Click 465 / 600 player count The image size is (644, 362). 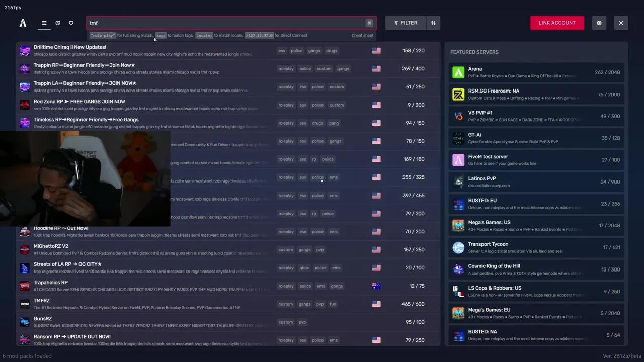[x=414, y=304]
